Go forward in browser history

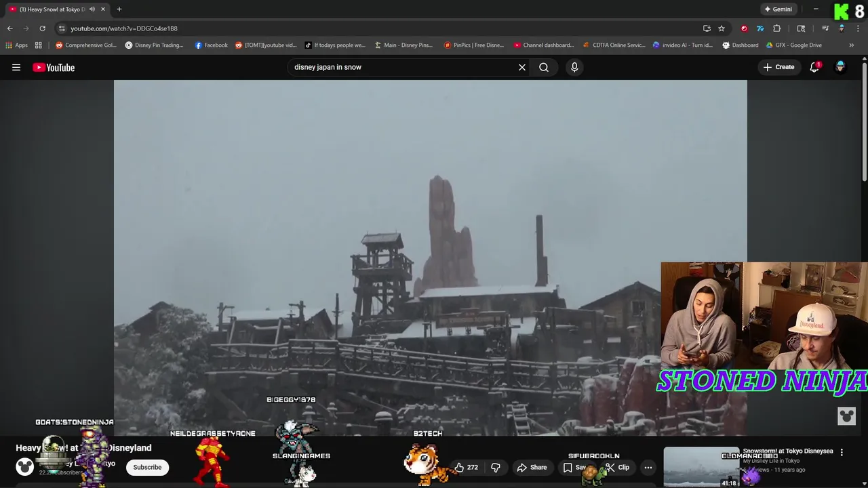coord(26,28)
